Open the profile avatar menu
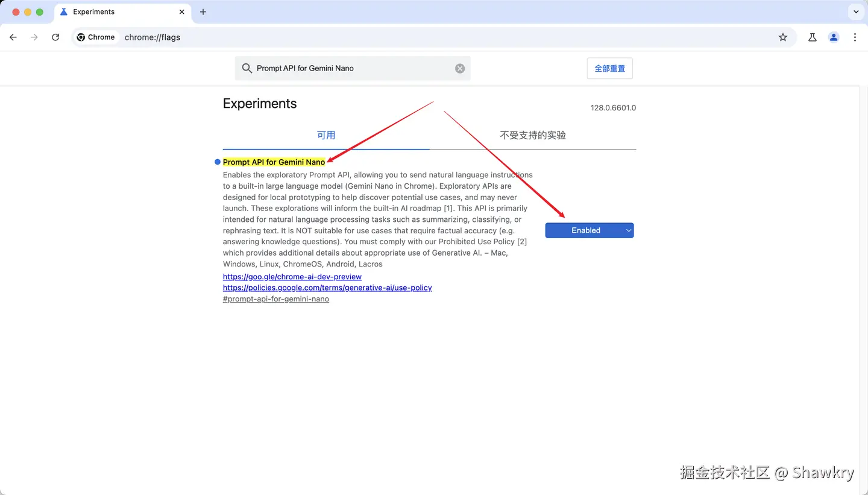The width and height of the screenshot is (868, 495). 834,37
